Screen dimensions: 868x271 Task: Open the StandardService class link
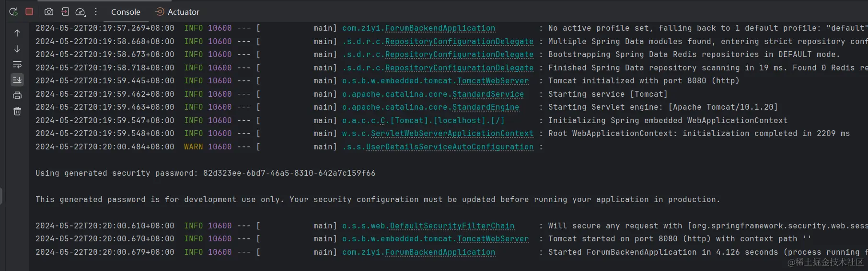point(488,94)
